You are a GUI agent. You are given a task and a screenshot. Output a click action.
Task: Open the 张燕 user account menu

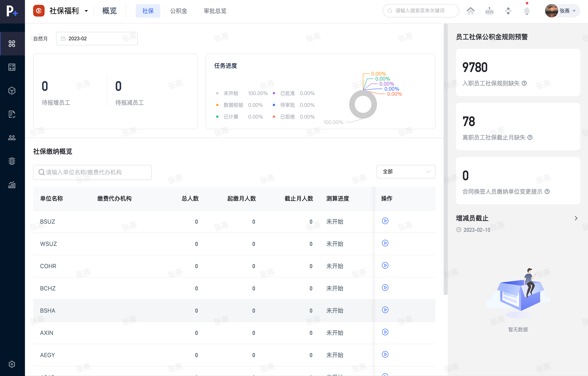tap(562, 11)
